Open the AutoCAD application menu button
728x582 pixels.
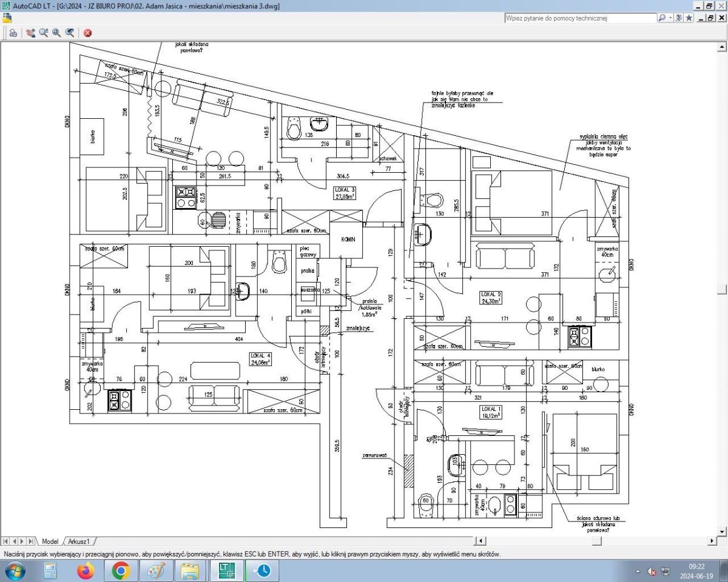tap(7, 18)
